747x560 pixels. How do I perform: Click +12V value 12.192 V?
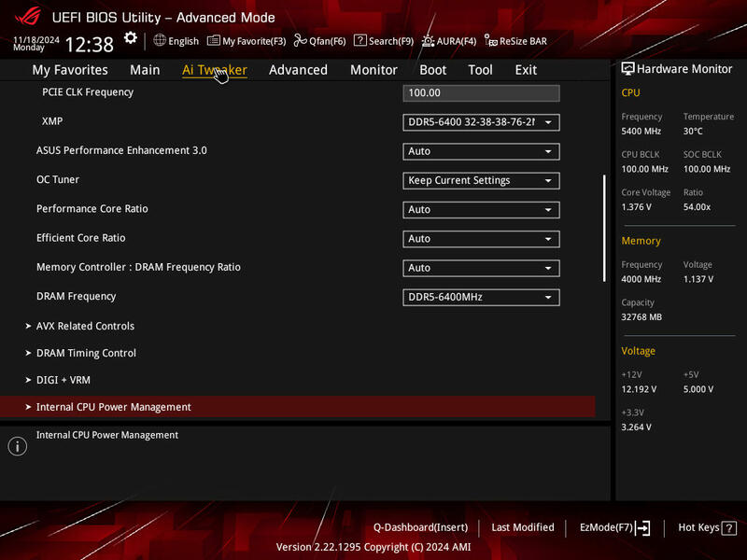(639, 389)
